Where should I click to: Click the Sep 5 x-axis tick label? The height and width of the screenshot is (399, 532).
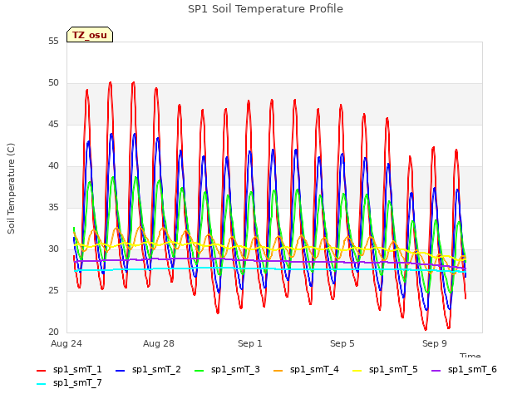point(342,343)
